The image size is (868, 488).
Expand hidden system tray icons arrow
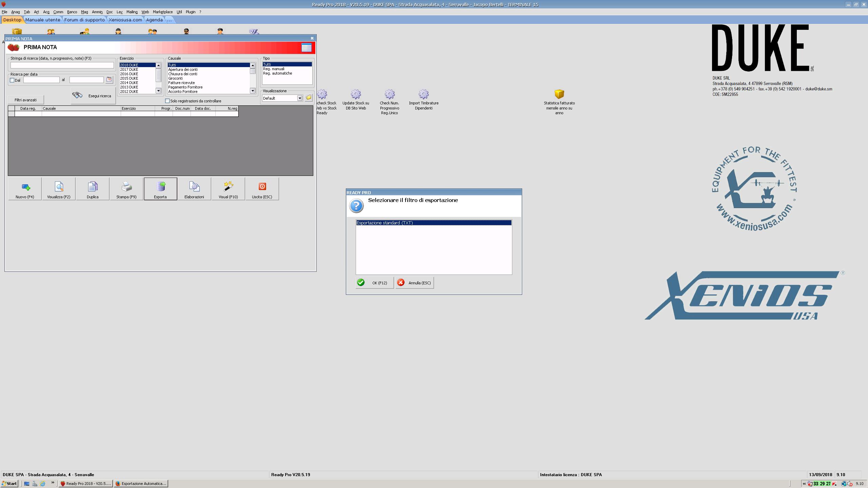pos(804,484)
